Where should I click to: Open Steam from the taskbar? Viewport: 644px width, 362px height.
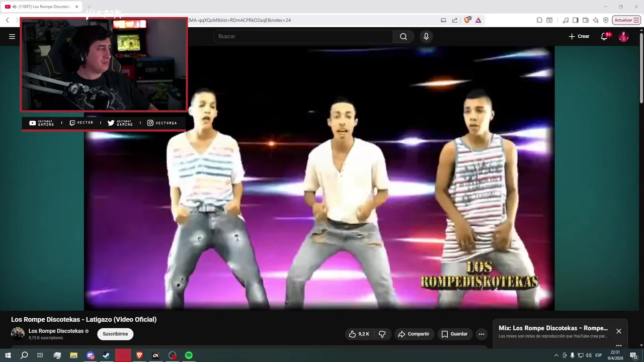tap(107, 355)
